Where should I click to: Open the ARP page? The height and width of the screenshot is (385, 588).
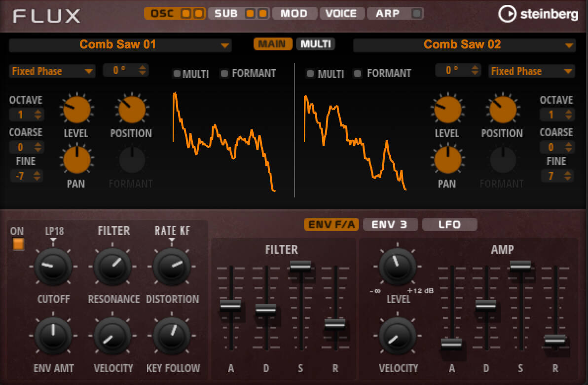pyautogui.click(x=388, y=13)
